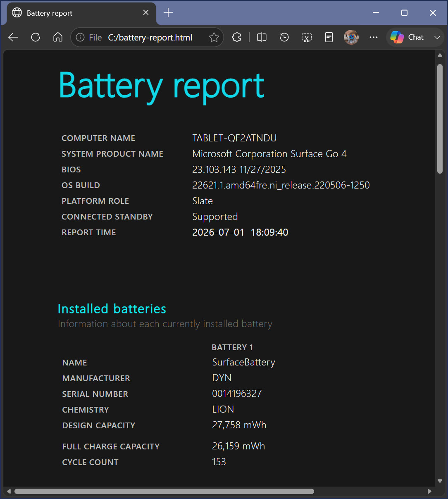Select design capacity 27,758 mWh
This screenshot has height=499, width=448.
pyautogui.click(x=239, y=425)
